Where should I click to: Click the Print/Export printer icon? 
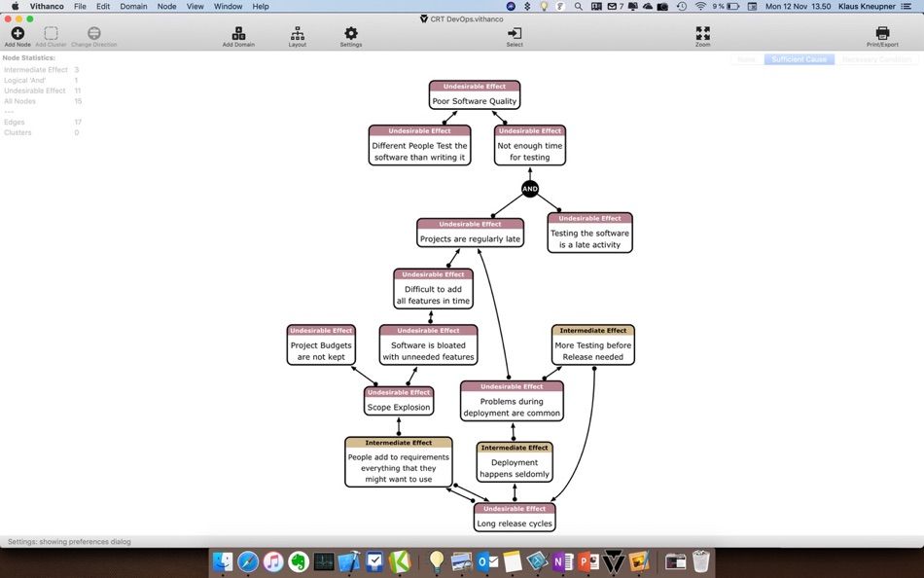tap(882, 34)
